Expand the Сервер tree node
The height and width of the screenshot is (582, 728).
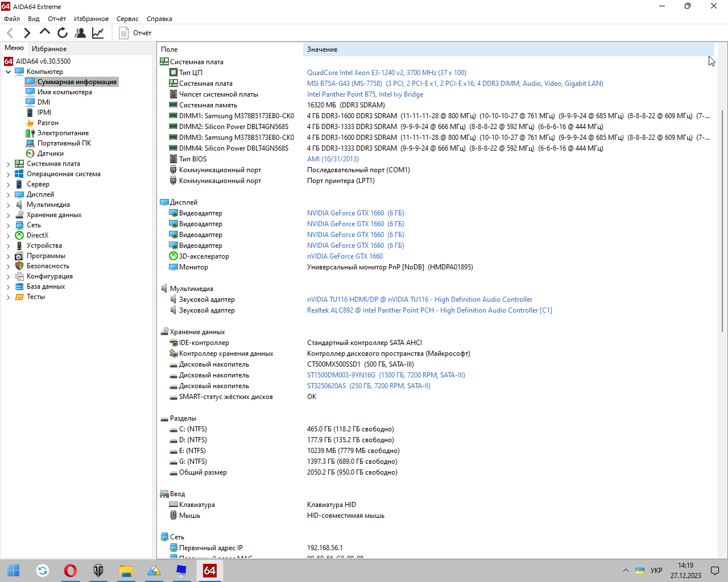8,184
